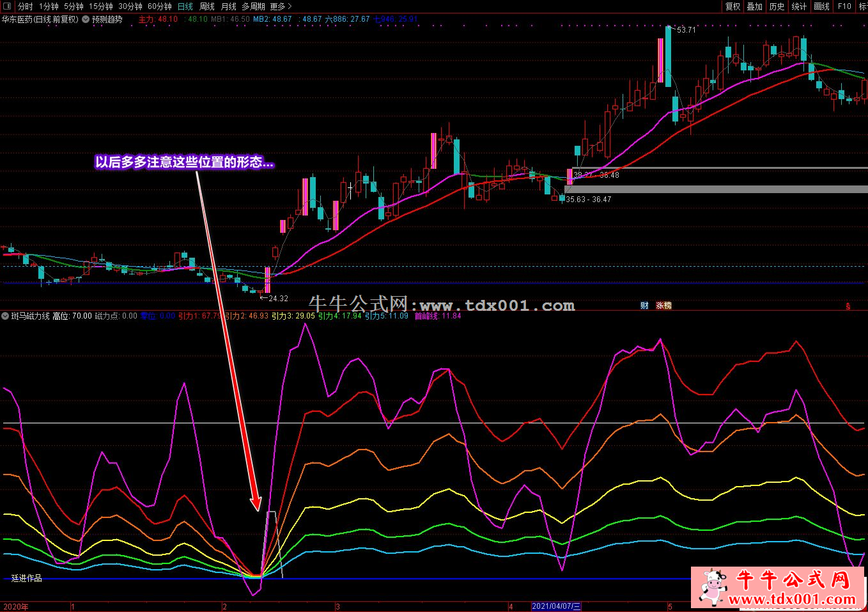
Task: Click the 引力3: 29.05 value
Action: [x=293, y=316]
